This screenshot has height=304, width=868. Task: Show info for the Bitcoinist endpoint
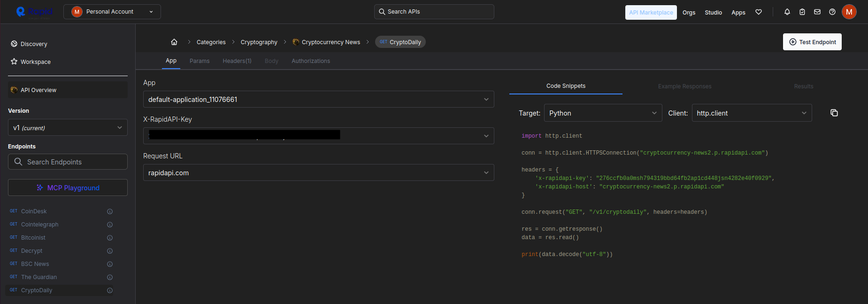110,238
